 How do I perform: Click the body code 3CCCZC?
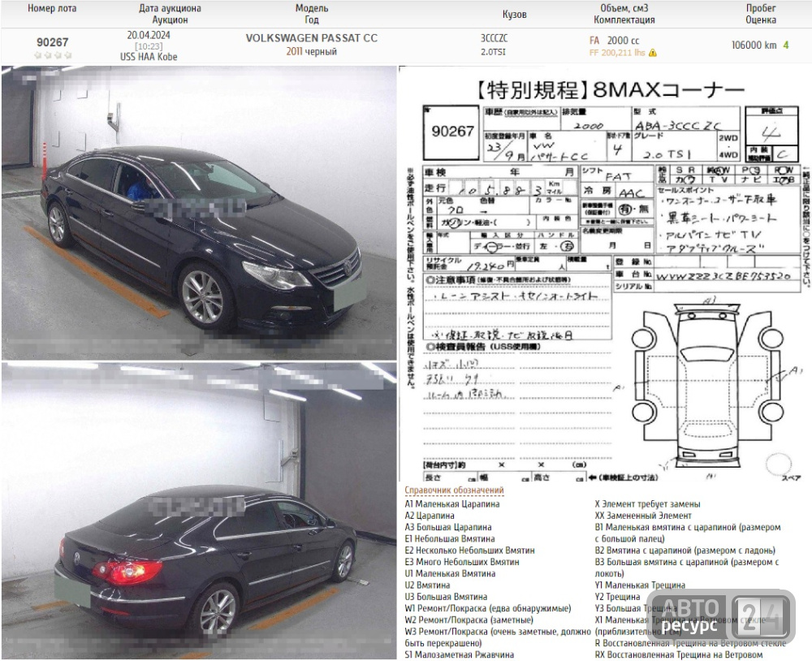coord(494,38)
